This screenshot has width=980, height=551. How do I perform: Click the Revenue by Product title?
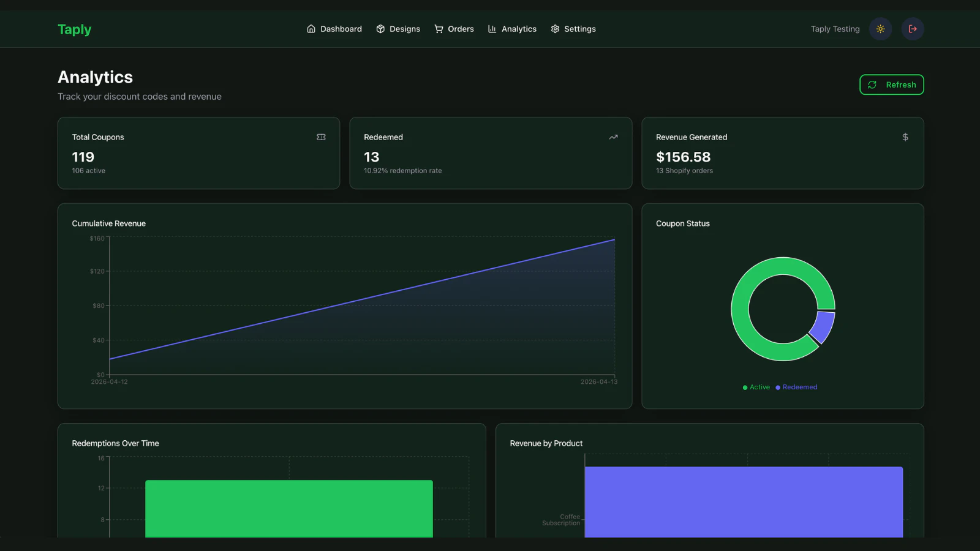(546, 443)
